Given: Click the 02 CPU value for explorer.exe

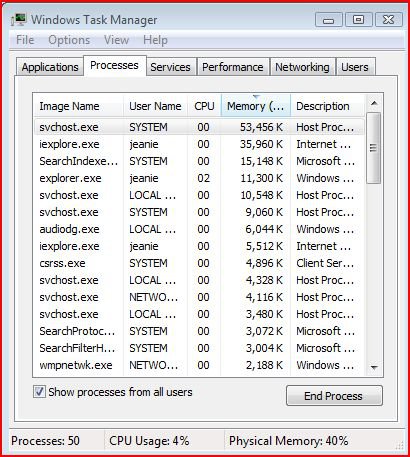Looking at the screenshot, I should coord(203,178).
